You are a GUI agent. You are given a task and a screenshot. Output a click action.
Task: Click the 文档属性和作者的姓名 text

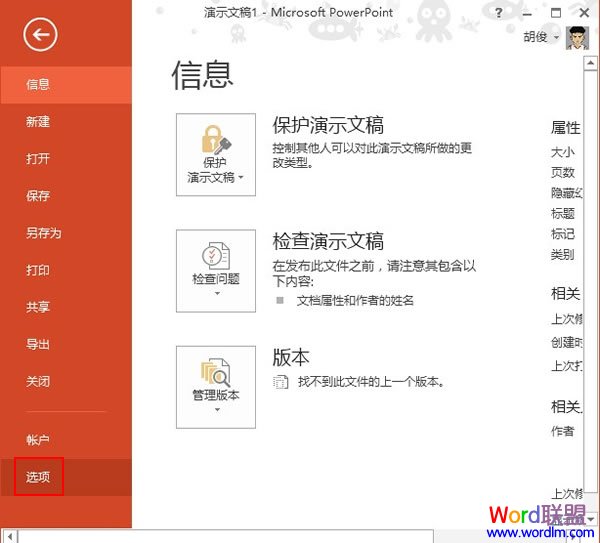355,300
